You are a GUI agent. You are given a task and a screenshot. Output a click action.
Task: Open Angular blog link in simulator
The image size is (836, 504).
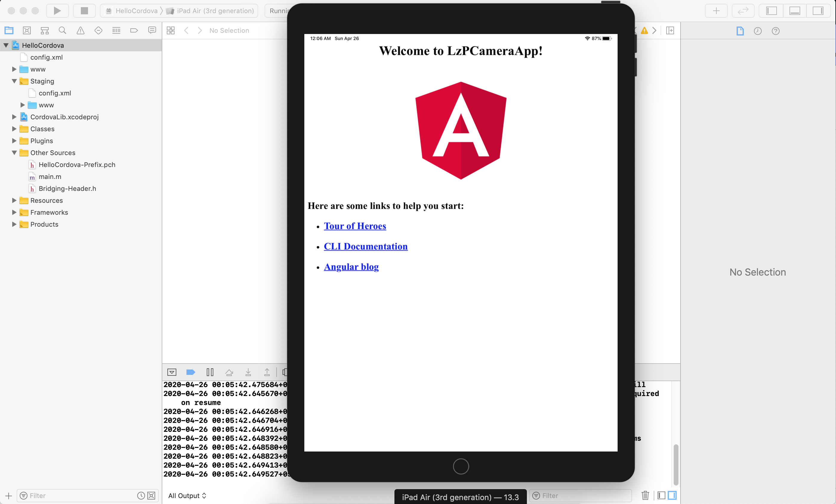coord(351,267)
